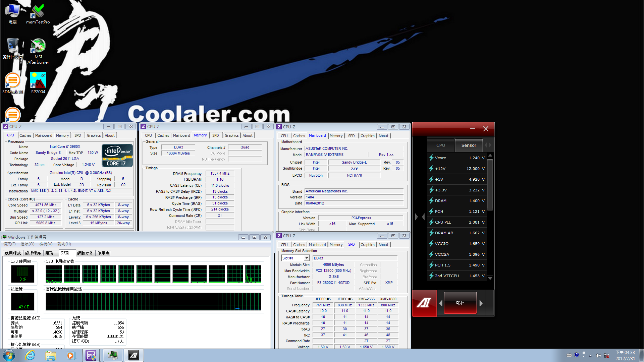Click the DRAM Frequency 1357.4 MHz field
Viewport: 644px width, 362px height.
(x=220, y=174)
